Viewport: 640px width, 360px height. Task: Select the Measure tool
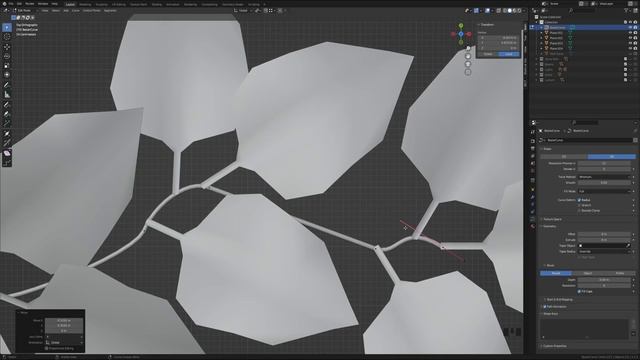7,95
